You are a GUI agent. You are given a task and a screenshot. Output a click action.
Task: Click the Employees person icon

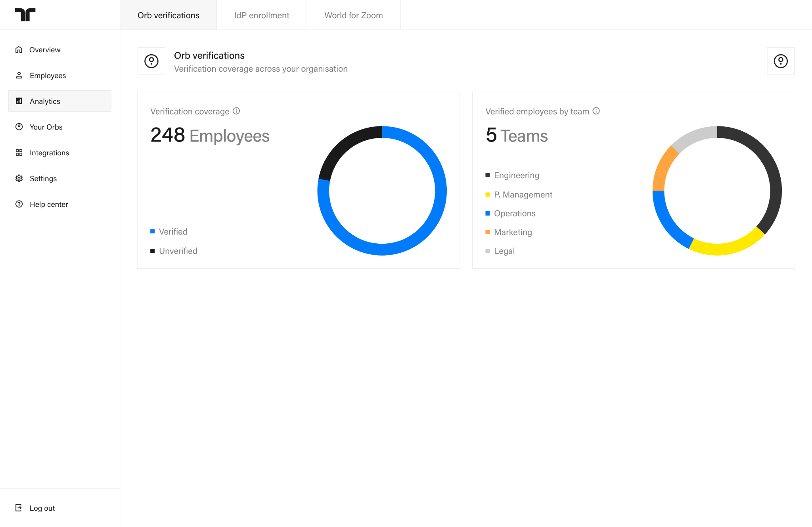click(x=19, y=75)
